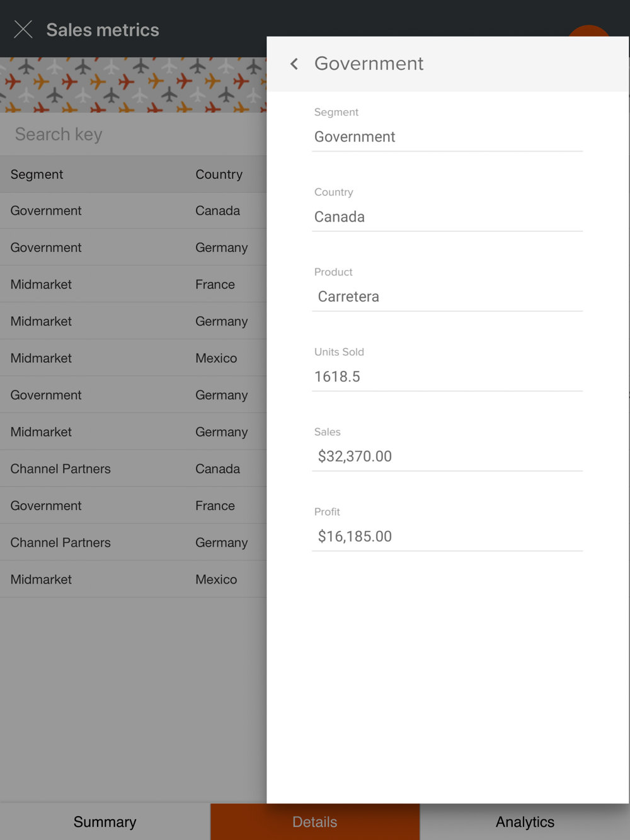Open the Analytics tab
Image resolution: width=630 pixels, height=840 pixels.
525,822
